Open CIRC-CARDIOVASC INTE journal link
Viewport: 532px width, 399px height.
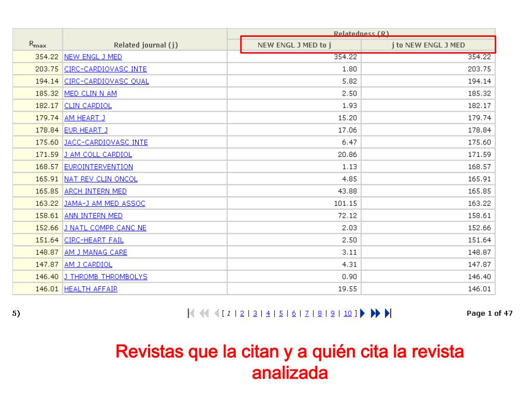[105, 69]
